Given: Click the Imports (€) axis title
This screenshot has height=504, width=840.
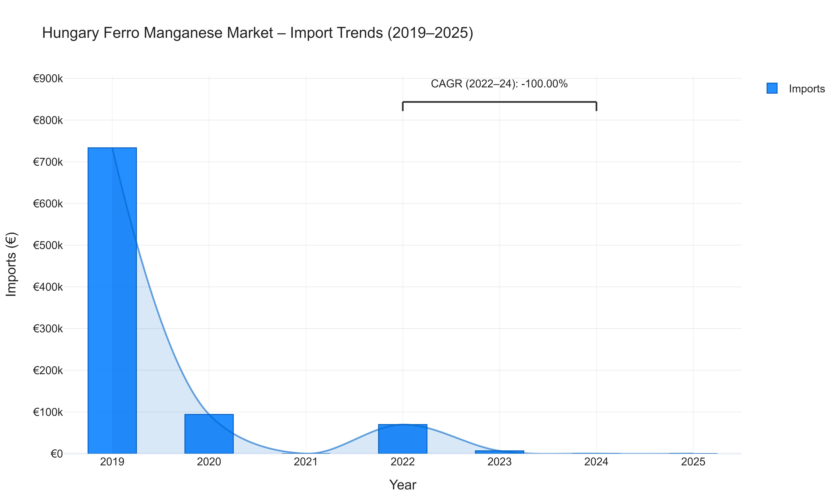Looking at the screenshot, I should coord(11,264).
